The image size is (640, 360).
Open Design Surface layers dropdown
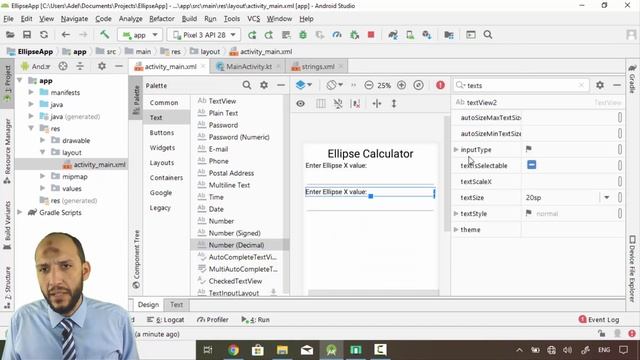click(x=303, y=85)
